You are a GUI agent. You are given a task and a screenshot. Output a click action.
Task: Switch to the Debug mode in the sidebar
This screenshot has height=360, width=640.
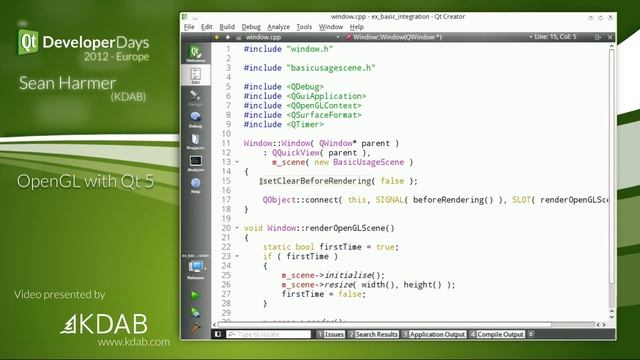(196, 120)
